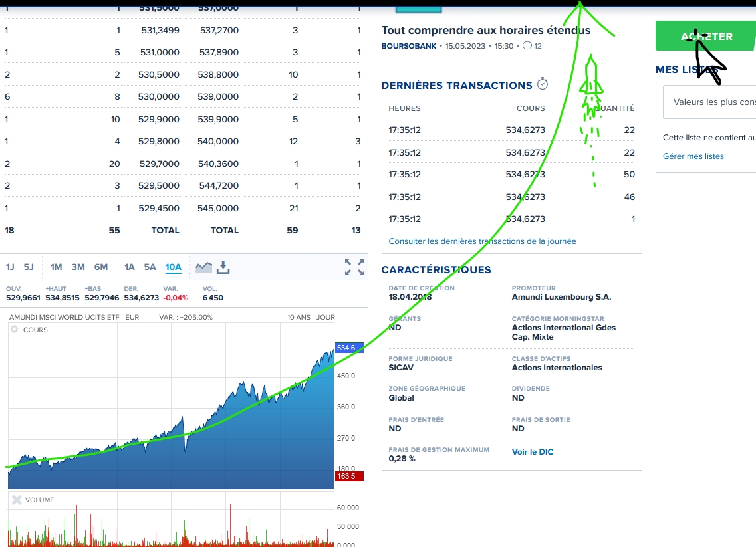
Task: Select the 5J chart period
Action: pos(29,267)
